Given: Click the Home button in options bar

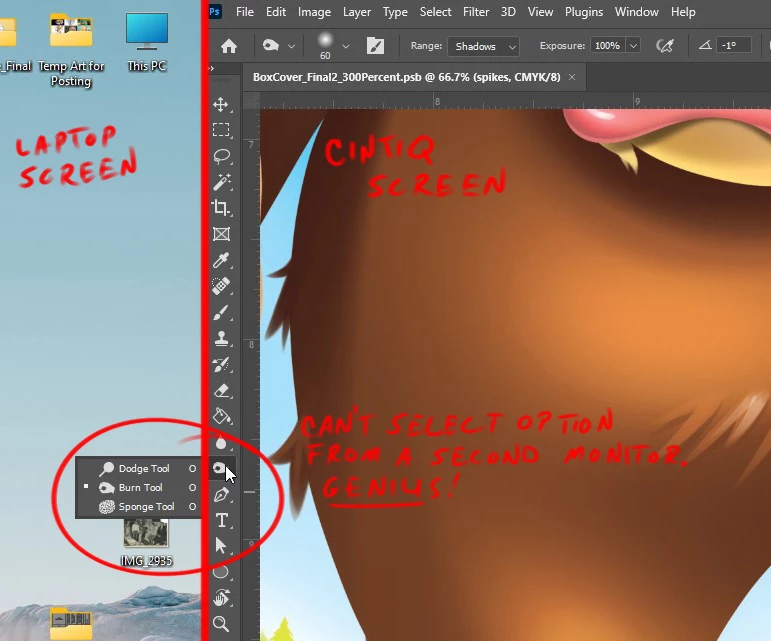Looking at the screenshot, I should pos(229,46).
